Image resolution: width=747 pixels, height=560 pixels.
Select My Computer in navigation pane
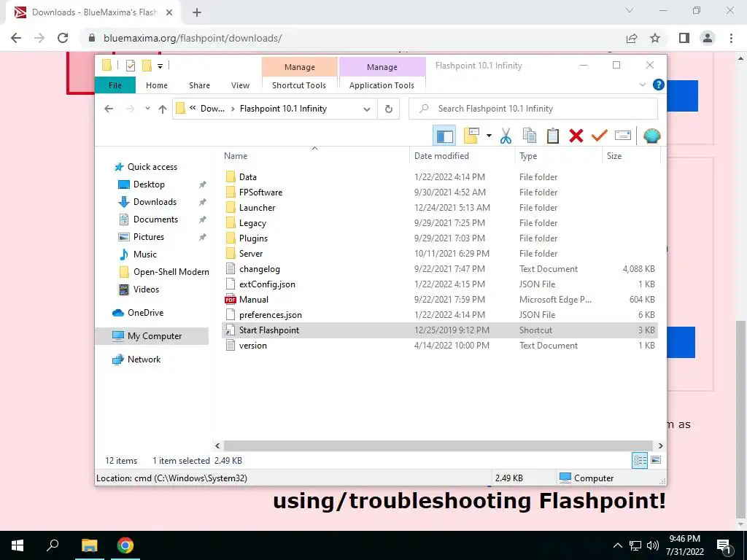(155, 335)
